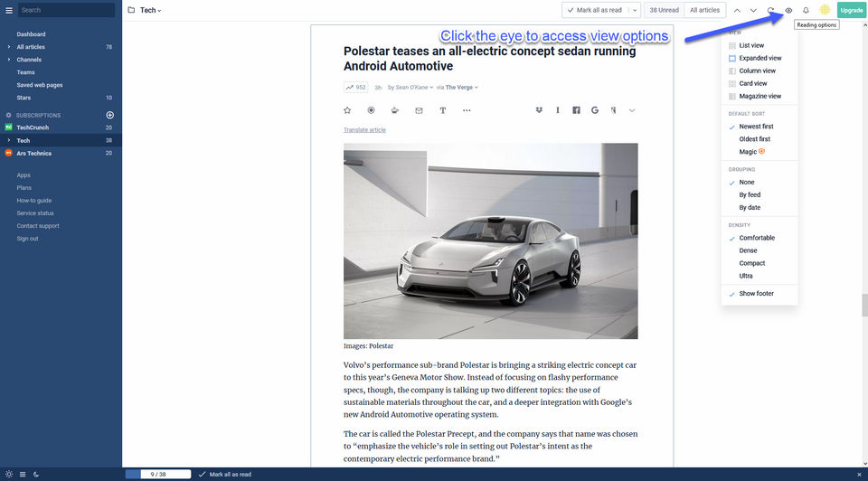The height and width of the screenshot is (481, 868).
Task: Set density to Ultra
Action: click(746, 276)
